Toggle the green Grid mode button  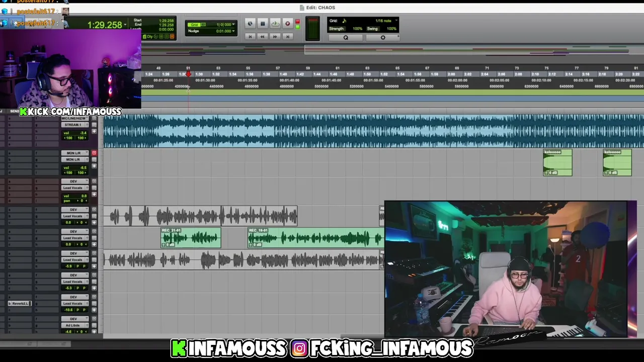pos(195,24)
